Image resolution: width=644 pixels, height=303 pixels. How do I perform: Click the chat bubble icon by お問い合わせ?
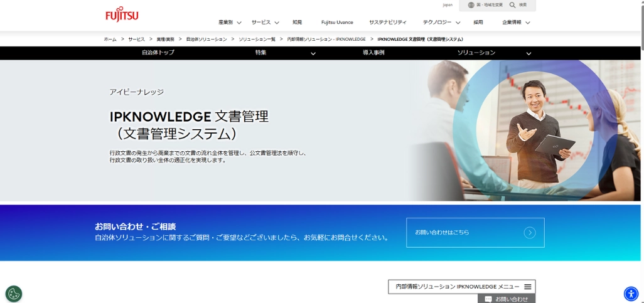(488, 299)
